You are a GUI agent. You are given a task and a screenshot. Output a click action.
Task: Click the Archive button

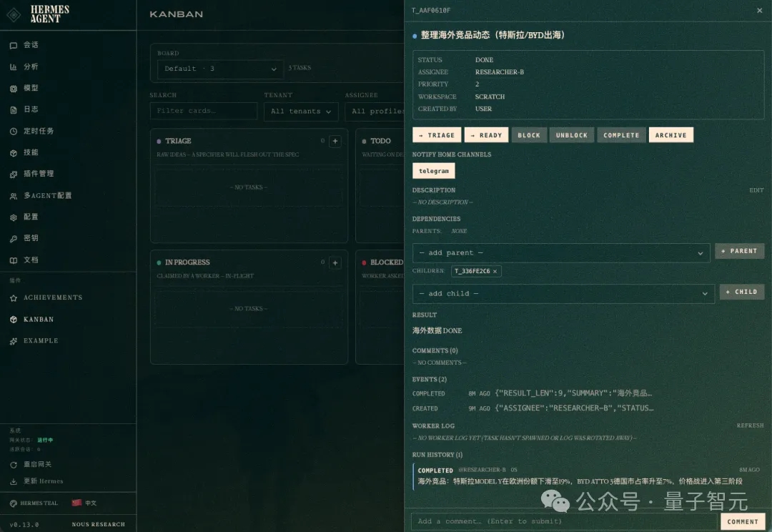671,135
